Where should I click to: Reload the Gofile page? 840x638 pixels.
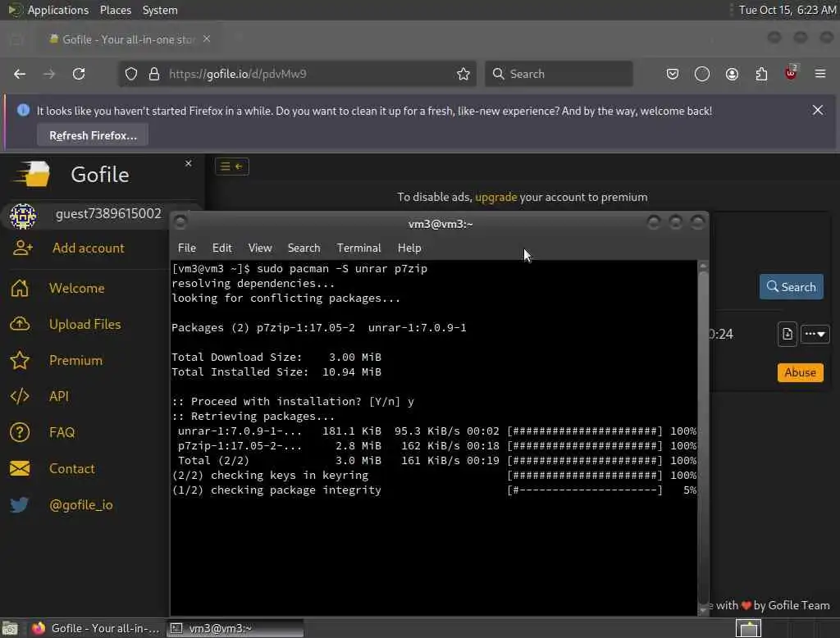[79, 74]
